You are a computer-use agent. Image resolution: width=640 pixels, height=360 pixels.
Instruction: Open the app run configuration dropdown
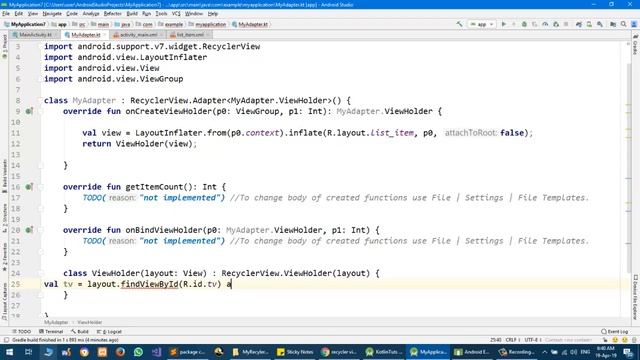(482, 24)
